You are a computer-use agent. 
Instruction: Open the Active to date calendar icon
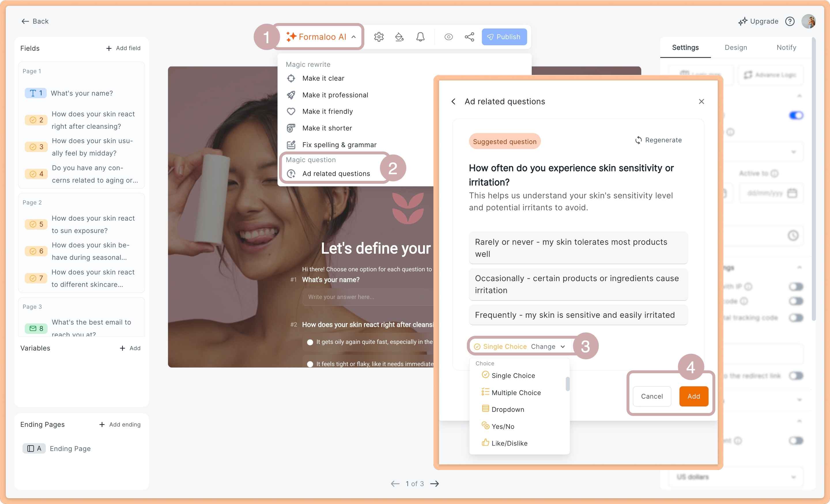792,193
